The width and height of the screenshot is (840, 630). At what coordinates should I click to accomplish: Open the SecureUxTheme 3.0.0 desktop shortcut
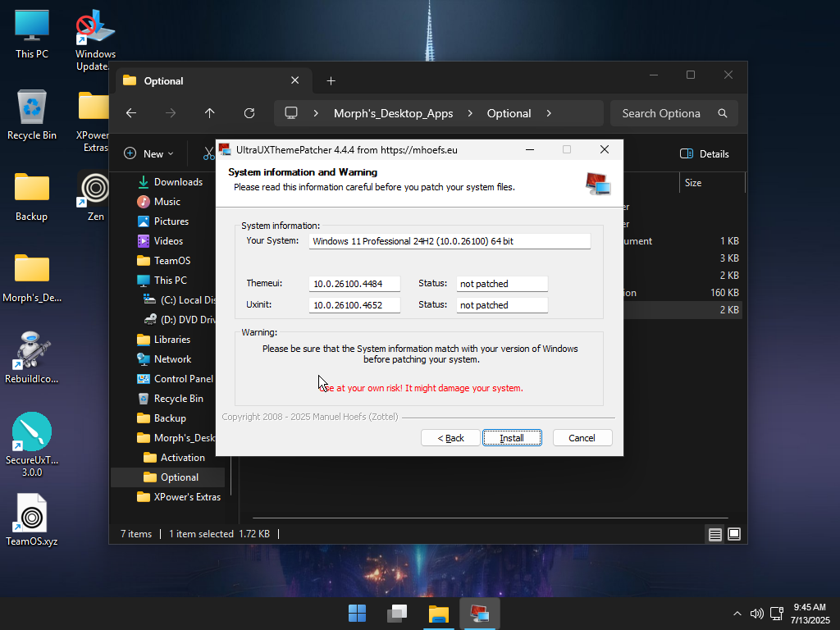pyautogui.click(x=32, y=444)
